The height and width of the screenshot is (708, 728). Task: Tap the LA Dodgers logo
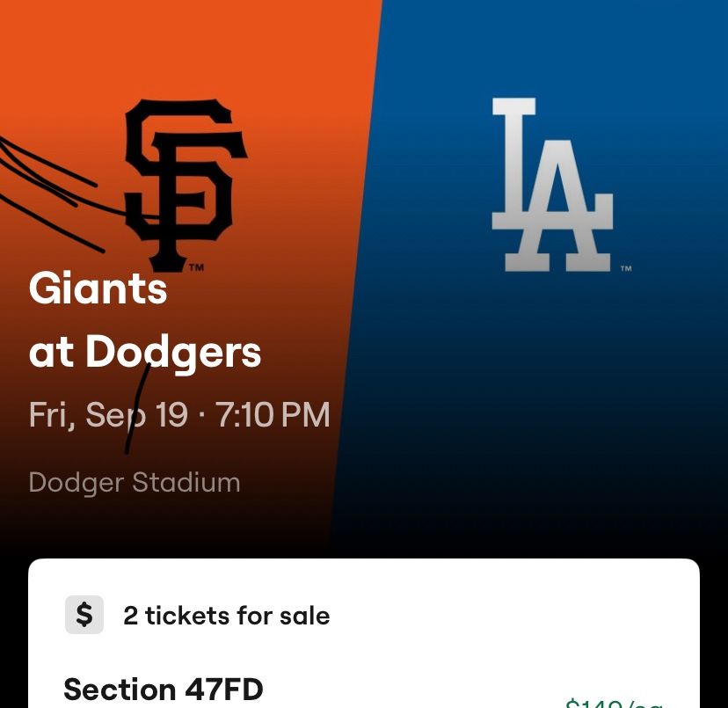click(x=551, y=184)
